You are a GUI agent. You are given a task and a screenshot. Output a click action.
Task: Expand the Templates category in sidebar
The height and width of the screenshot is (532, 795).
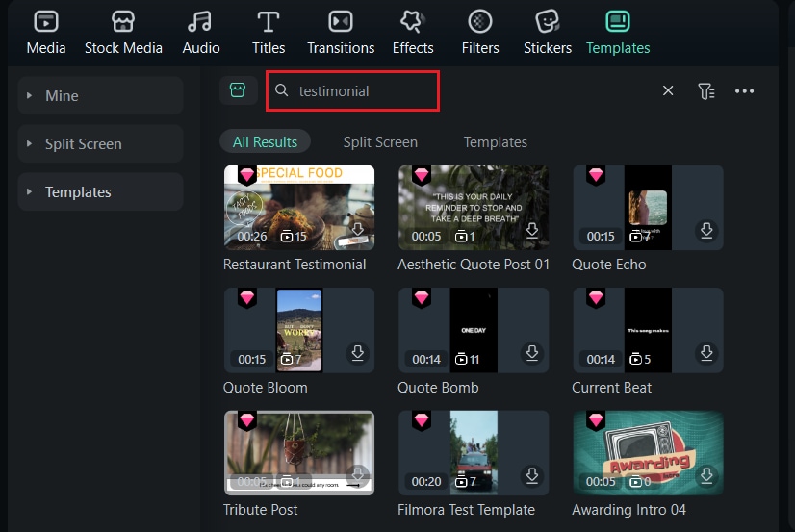(x=100, y=191)
